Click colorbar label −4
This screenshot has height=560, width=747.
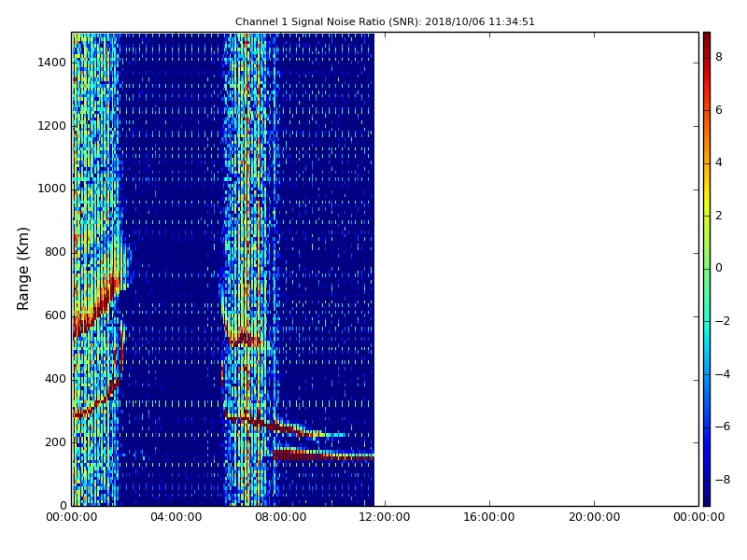(x=723, y=374)
